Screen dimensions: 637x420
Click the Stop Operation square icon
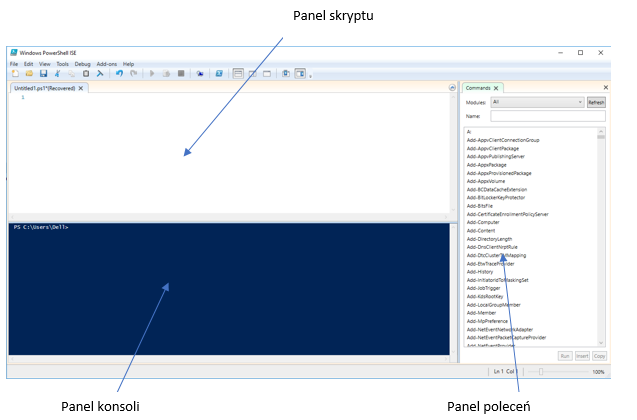(x=181, y=74)
